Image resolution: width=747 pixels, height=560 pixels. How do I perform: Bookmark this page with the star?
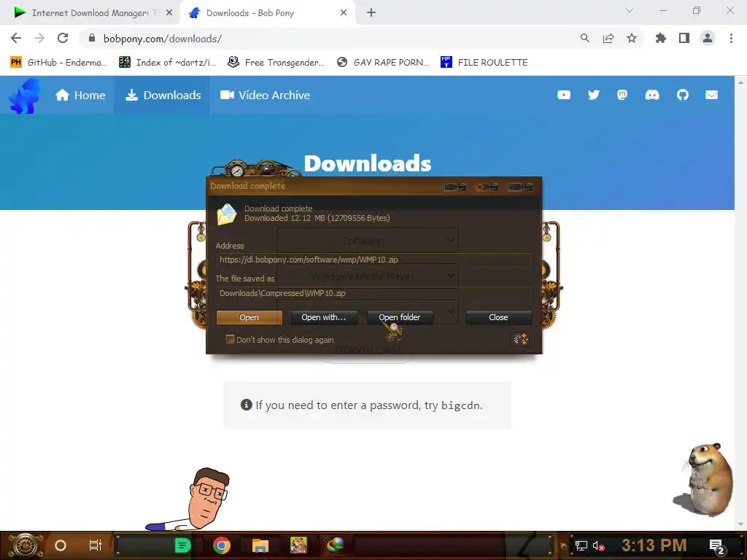point(632,38)
